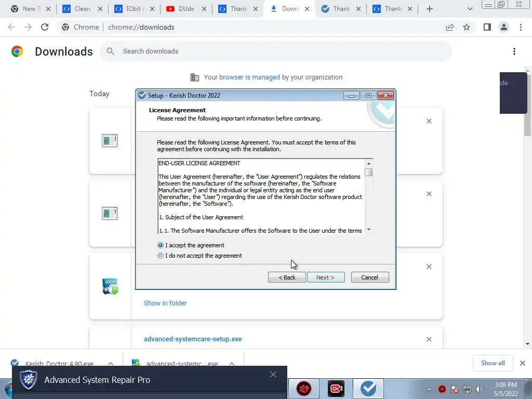The width and height of the screenshot is (532, 399).
Task: Go forward in Chrome
Action: point(28,27)
